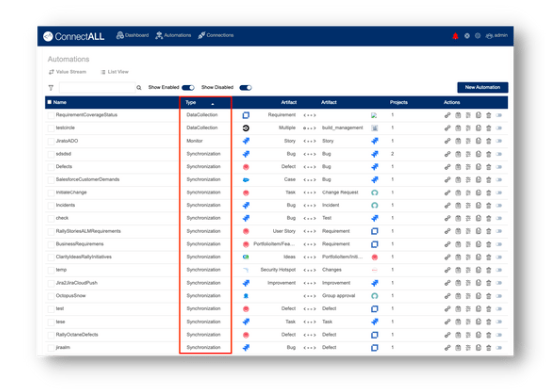Click the ALM target icon in RallyStoriesALMRequirements row

(375, 231)
